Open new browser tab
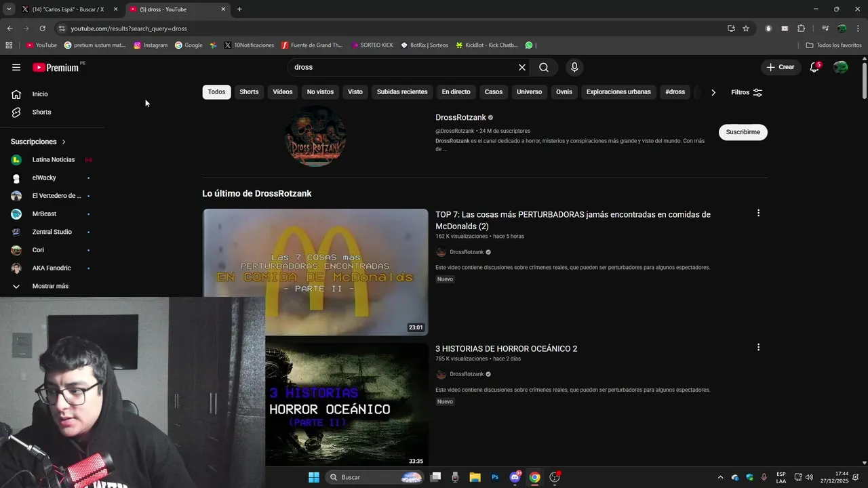868x488 pixels. (239, 9)
